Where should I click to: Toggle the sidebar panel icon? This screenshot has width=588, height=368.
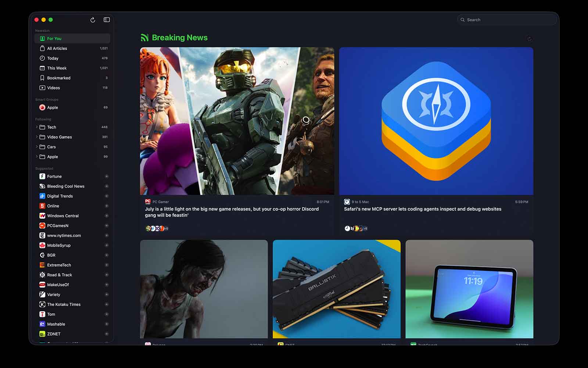click(x=107, y=20)
